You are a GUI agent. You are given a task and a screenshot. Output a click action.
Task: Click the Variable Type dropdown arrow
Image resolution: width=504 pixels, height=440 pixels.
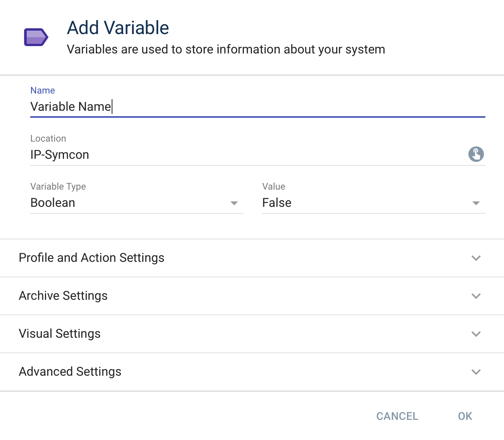234,203
